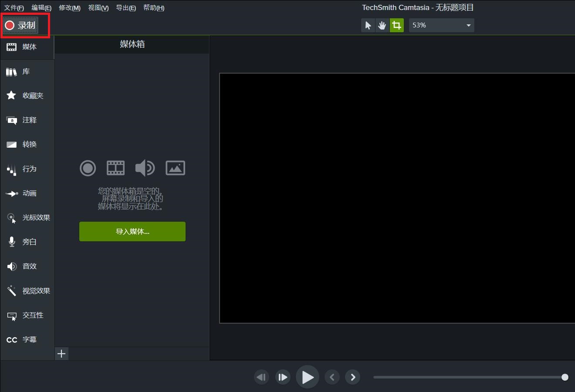The image size is (575, 392).
Task: Open the 库 library tab
Action: [27, 71]
